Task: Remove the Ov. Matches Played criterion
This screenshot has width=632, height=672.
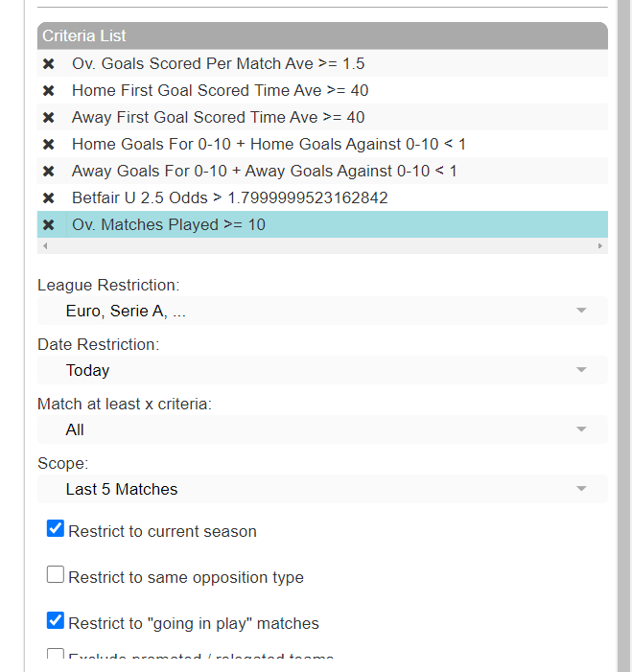Action: click(x=49, y=225)
